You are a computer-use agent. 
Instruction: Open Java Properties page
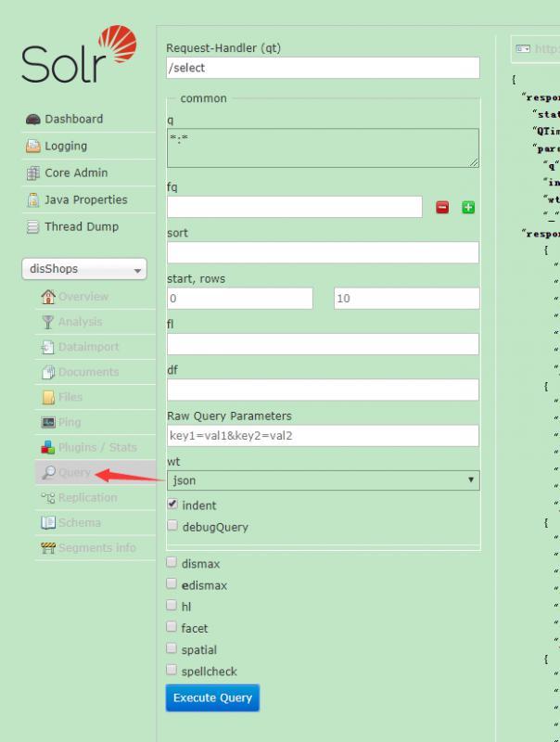86,200
